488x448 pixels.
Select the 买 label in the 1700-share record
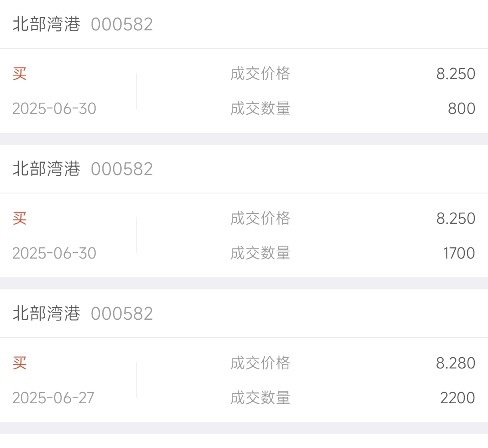coord(20,218)
